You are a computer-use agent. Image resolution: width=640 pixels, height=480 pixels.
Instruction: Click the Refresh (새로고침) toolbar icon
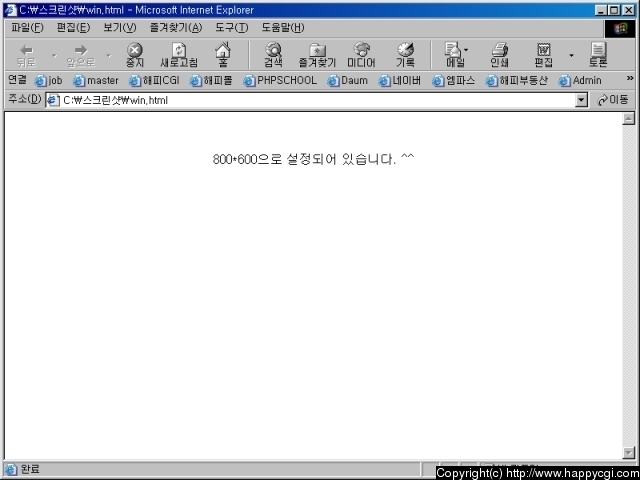179,50
